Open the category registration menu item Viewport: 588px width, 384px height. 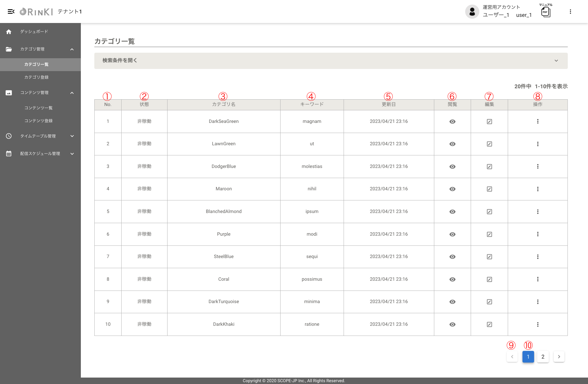36,77
